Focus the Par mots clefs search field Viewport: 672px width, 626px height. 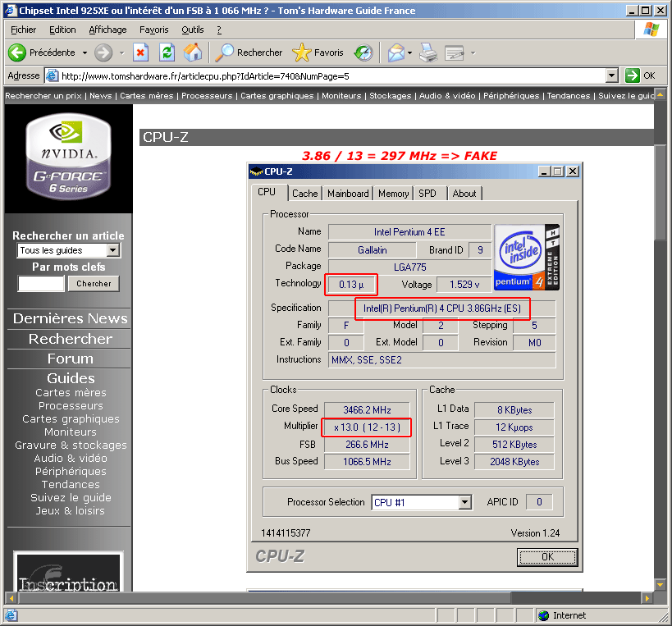41,284
